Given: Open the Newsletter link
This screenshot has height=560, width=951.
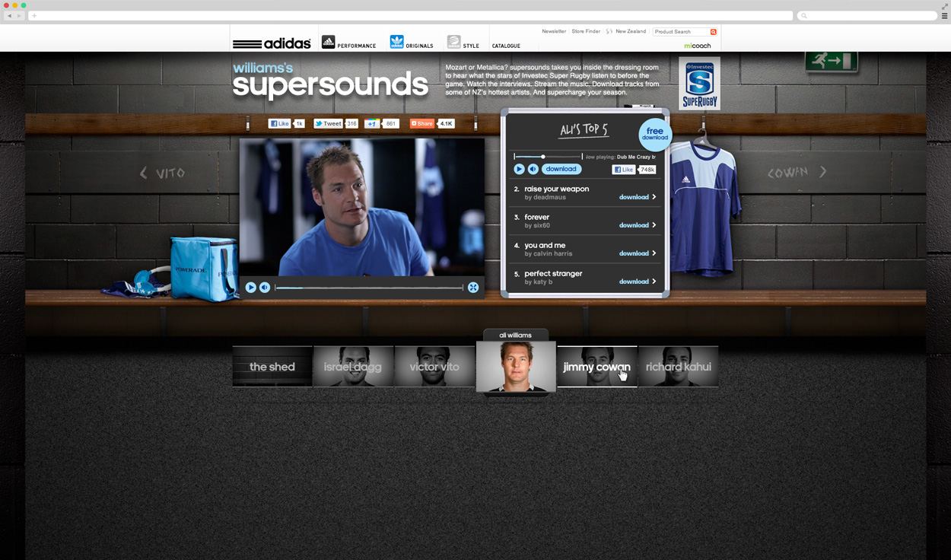Looking at the screenshot, I should click(554, 31).
